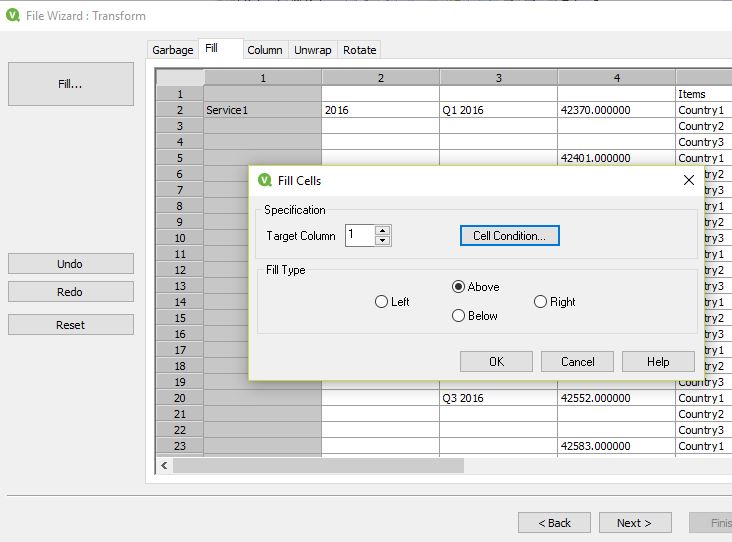
Task: Go to next wizard step
Action: click(x=634, y=523)
